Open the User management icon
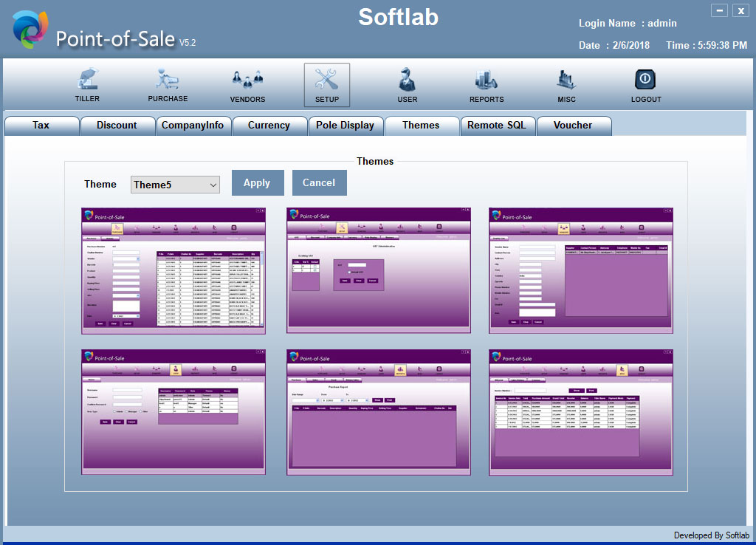This screenshot has height=545, width=756. [x=407, y=80]
